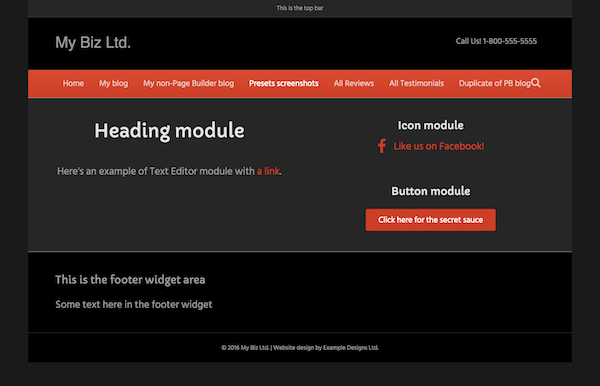Click the 'Button module' heading
The width and height of the screenshot is (600, 386).
(x=431, y=191)
